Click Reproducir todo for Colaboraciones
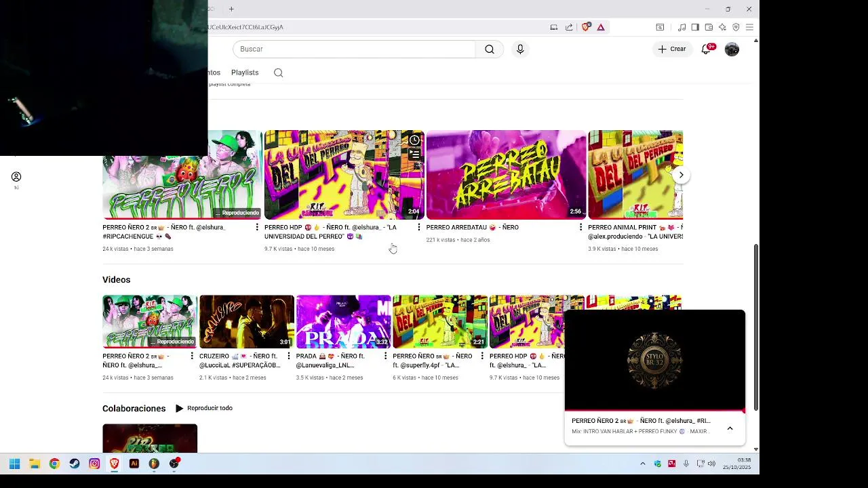868x488 pixels. (x=204, y=408)
